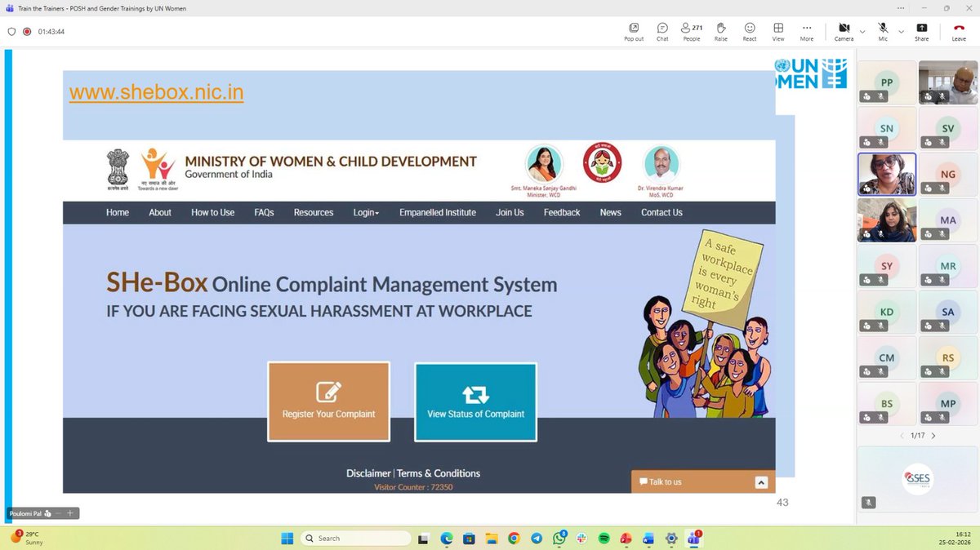Viewport: 980px width, 550px height.
Task: Open Contact Us menu item
Action: tap(661, 212)
